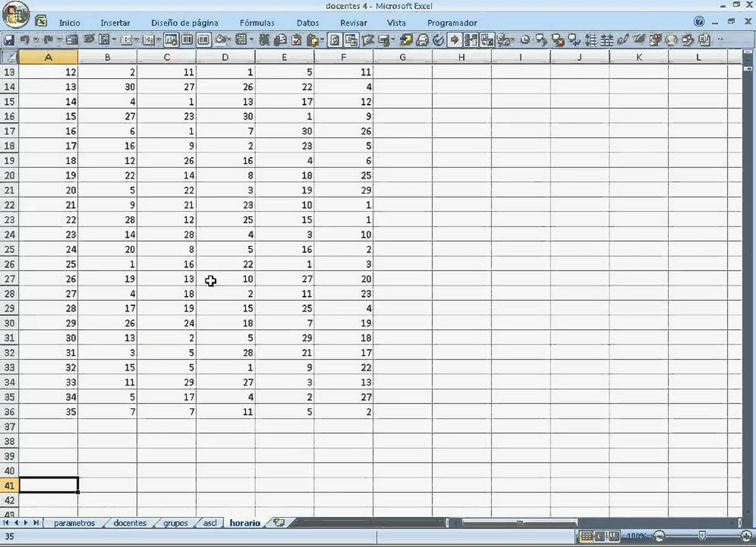Click the Save icon in the quick access toolbar
The height and width of the screenshot is (547, 756).
point(9,40)
